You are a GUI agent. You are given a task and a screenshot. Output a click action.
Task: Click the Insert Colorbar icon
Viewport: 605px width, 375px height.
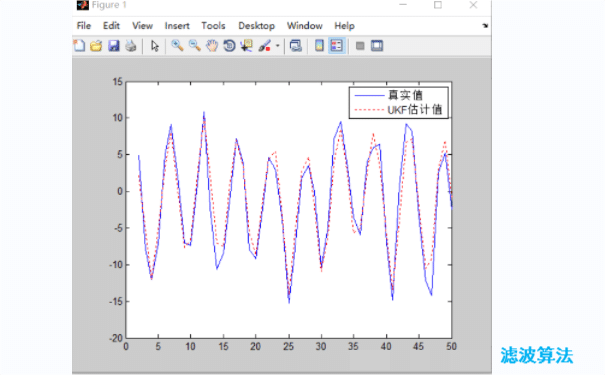tap(319, 46)
